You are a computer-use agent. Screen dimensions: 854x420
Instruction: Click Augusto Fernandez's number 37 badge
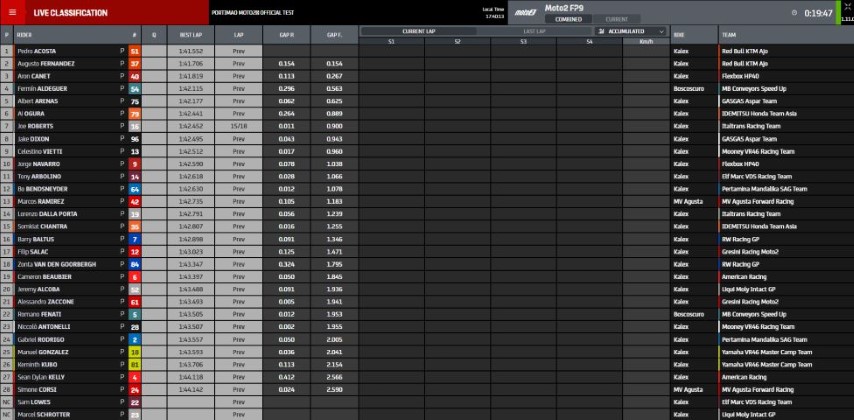pyautogui.click(x=134, y=63)
